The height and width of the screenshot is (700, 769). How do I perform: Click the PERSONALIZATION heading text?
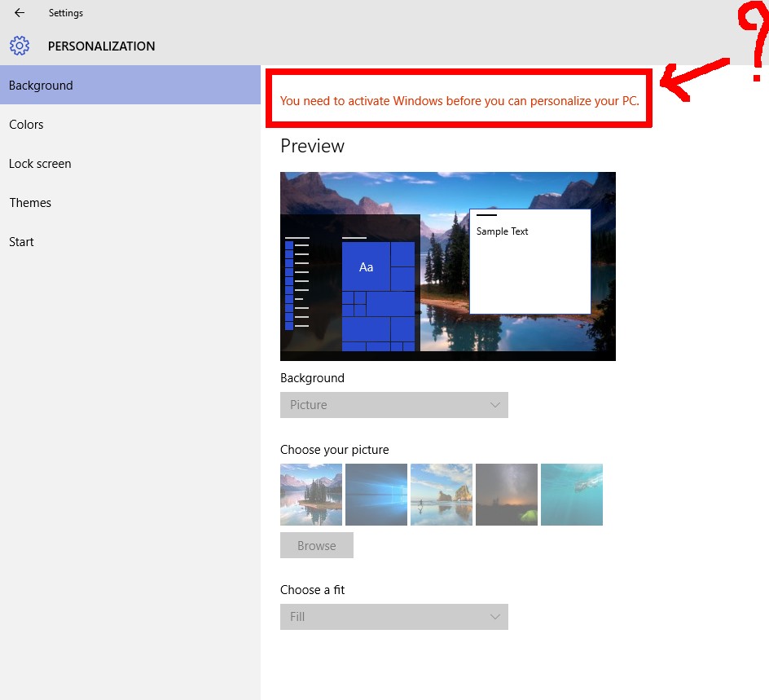(101, 46)
